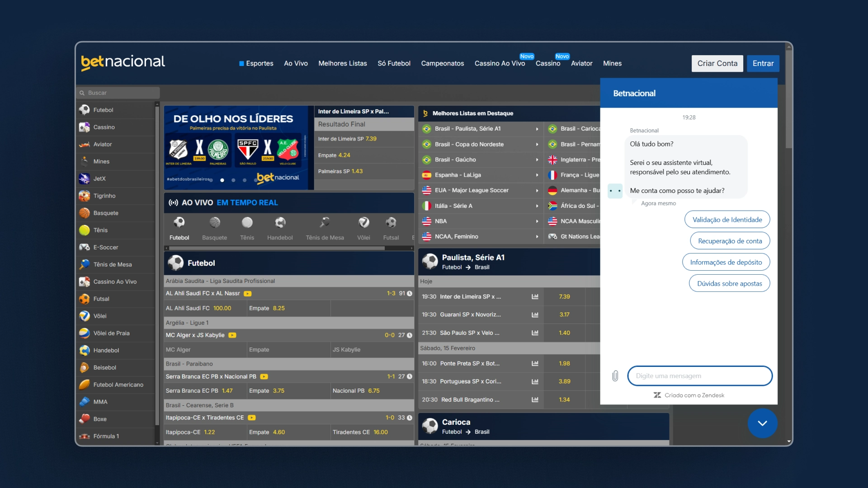The height and width of the screenshot is (488, 868).
Task: Open statistics chart icon for Guarani SP match
Action: point(535,314)
